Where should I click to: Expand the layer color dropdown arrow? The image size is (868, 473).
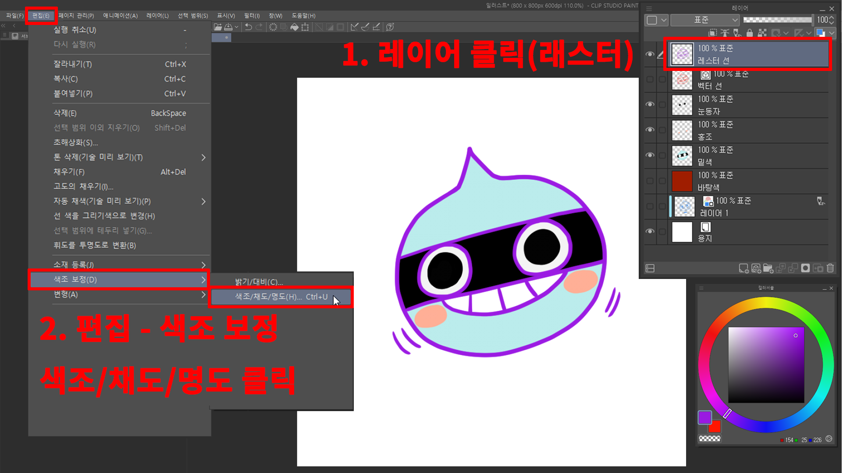(x=832, y=33)
